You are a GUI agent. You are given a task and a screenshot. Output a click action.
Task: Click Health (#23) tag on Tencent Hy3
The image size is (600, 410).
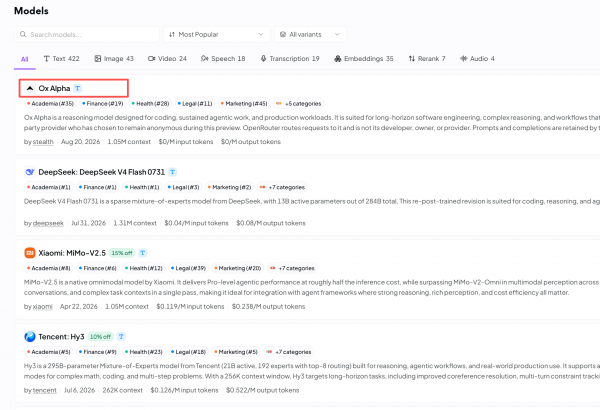click(x=143, y=352)
